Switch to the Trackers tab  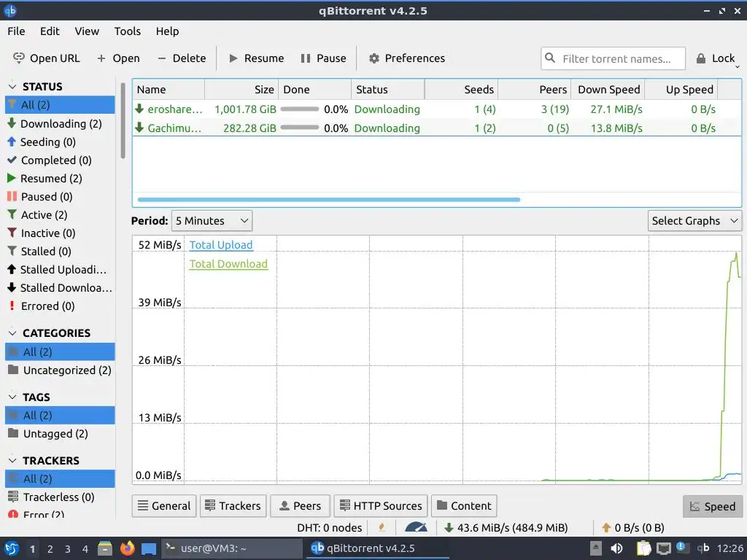233,506
